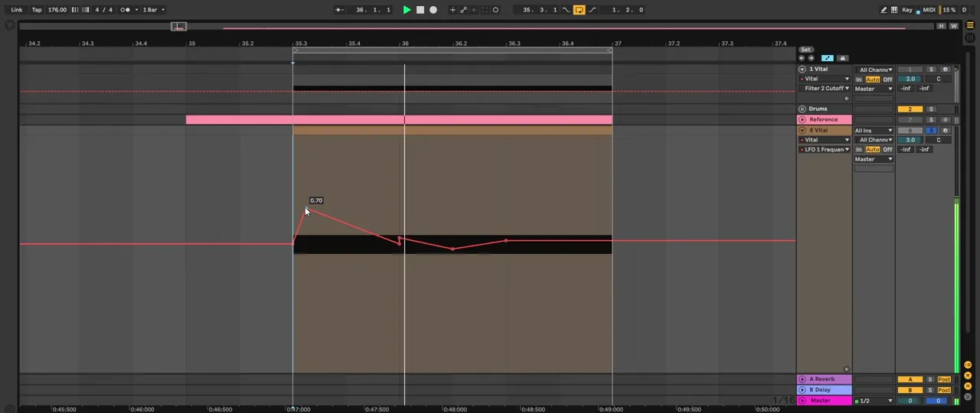Collapse the 8 Vital track fold arrow
This screenshot has width=980, height=413.
(x=802, y=130)
